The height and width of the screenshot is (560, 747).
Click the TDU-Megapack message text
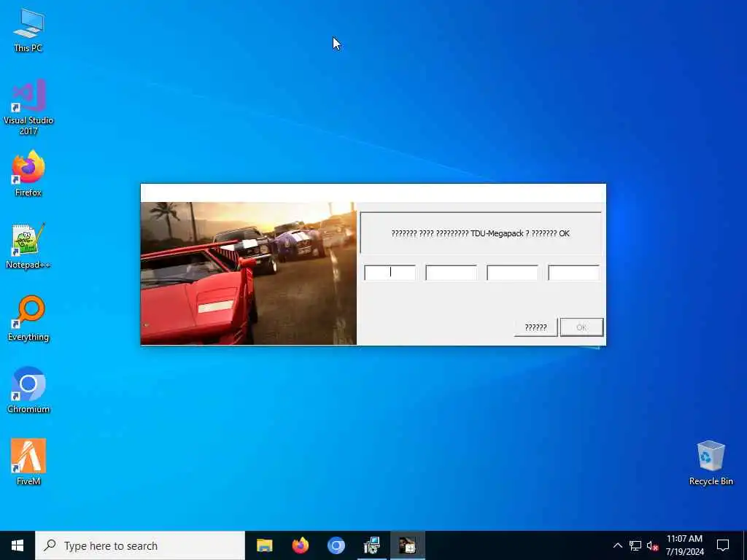point(480,233)
